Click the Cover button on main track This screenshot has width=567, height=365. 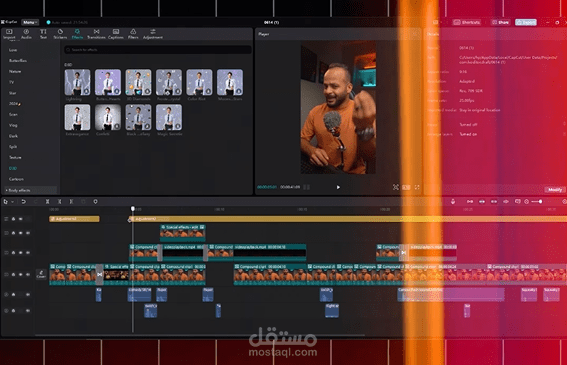[41, 274]
